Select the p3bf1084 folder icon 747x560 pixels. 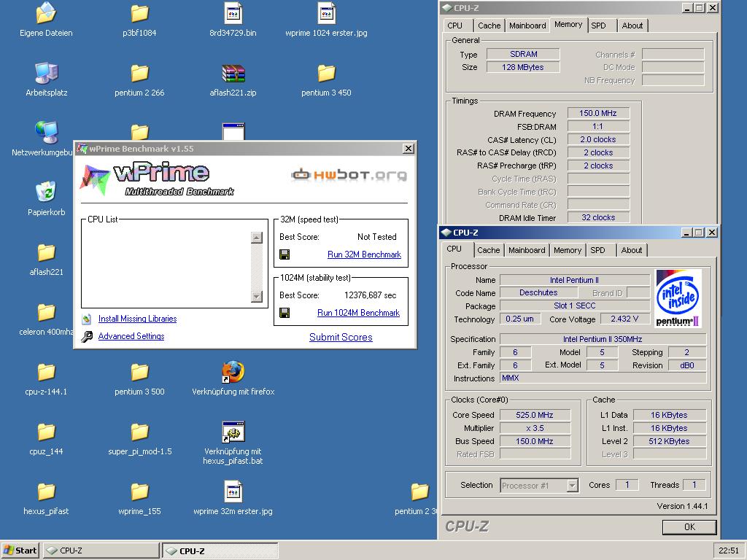139,13
